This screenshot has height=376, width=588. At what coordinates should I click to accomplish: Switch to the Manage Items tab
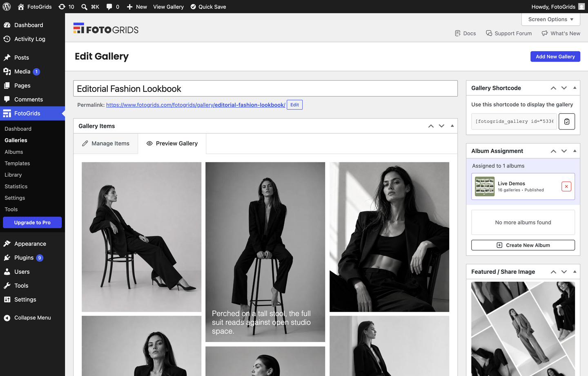click(x=106, y=143)
